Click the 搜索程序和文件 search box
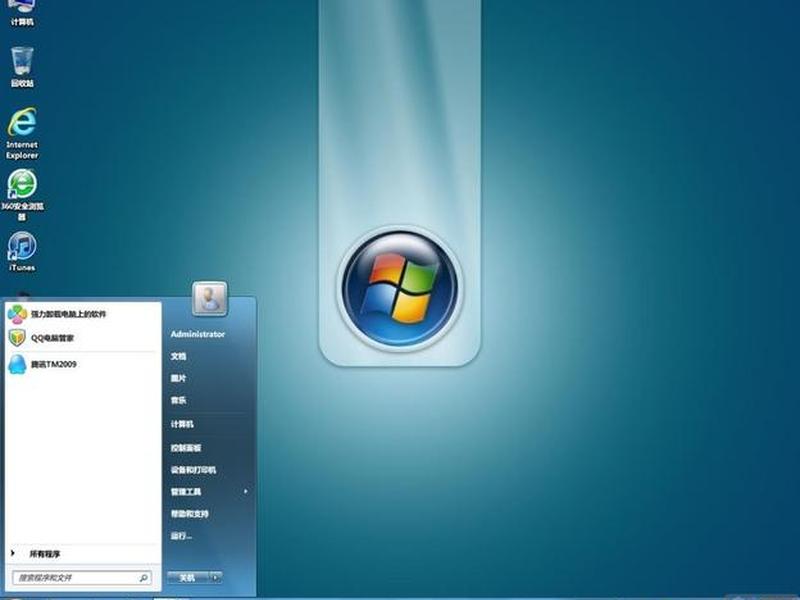Image resolution: width=800 pixels, height=600 pixels. 82,578
